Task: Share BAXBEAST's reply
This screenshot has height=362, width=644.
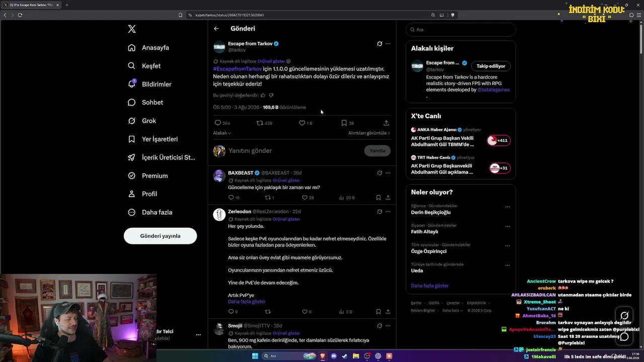Action: (388, 198)
